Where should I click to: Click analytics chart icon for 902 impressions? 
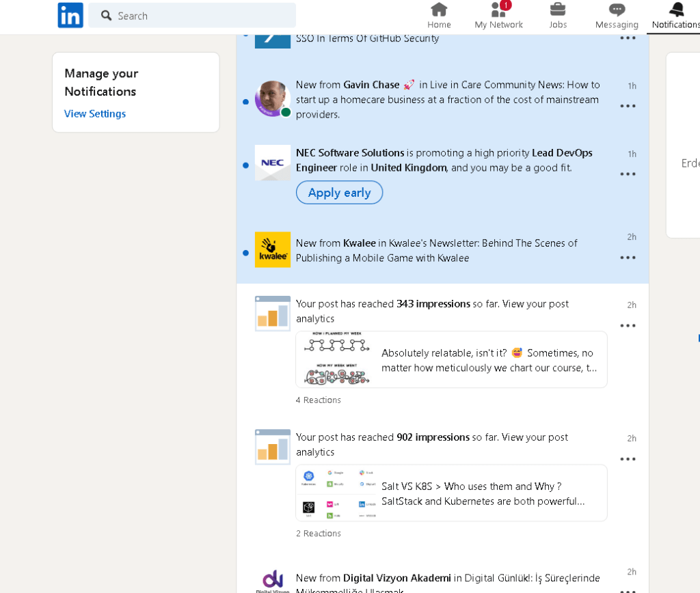pyautogui.click(x=272, y=447)
